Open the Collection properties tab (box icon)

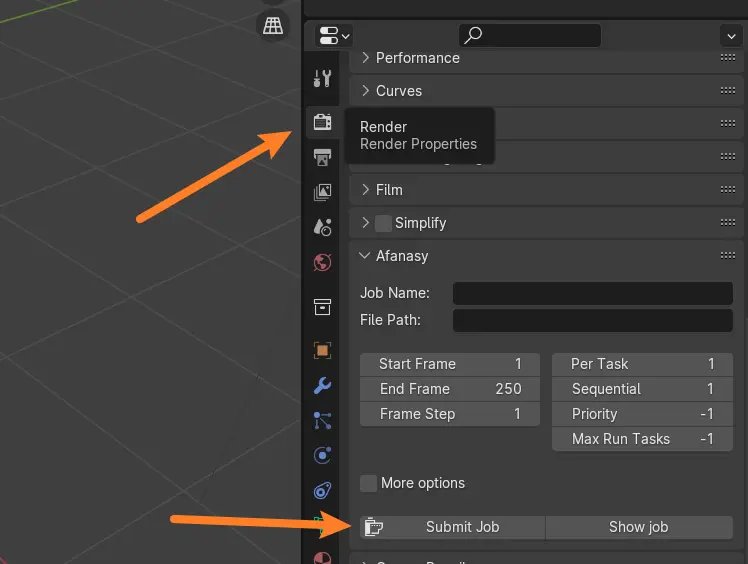322,307
